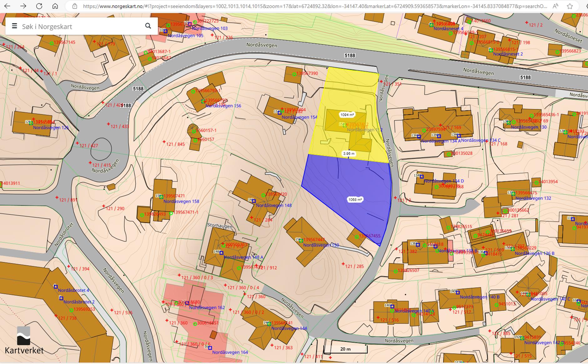The width and height of the screenshot is (588, 364).
Task: Click property number 121 / 427
Action: 89,145
